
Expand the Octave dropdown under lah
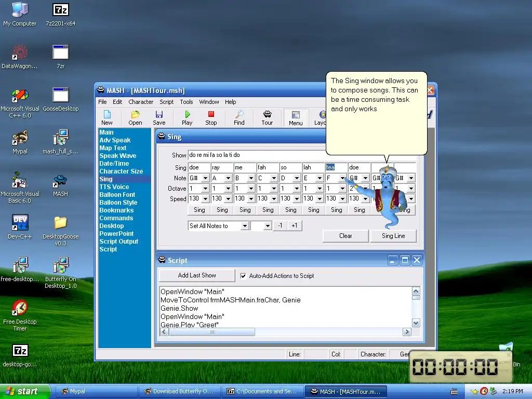[320, 188]
